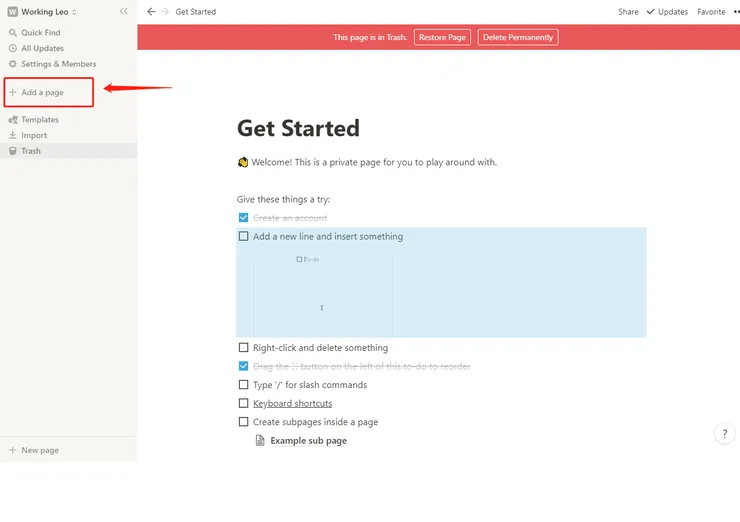Click the All Updates clock icon
Viewport: 740px width, 522px height.
click(13, 48)
